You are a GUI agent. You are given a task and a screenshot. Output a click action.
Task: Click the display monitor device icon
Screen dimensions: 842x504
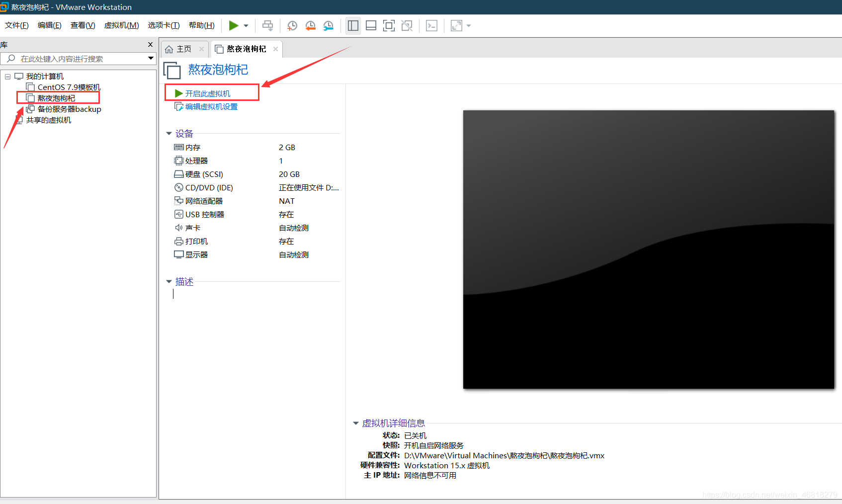[x=179, y=254]
